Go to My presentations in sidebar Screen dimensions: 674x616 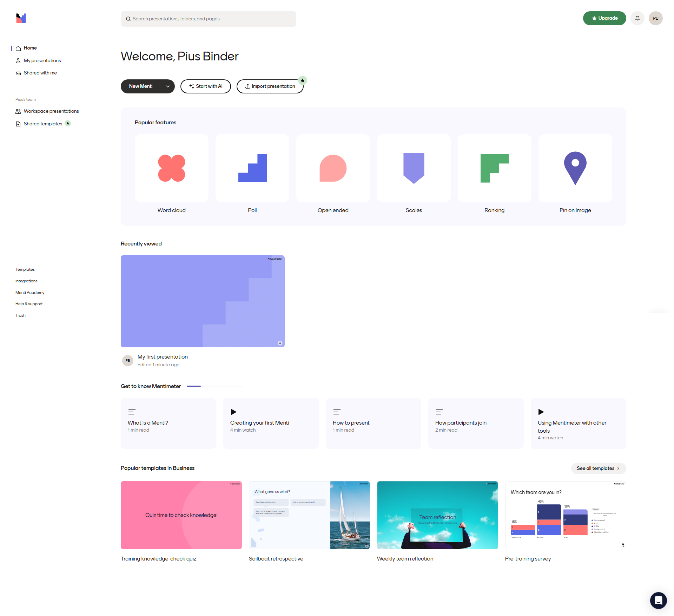click(42, 60)
